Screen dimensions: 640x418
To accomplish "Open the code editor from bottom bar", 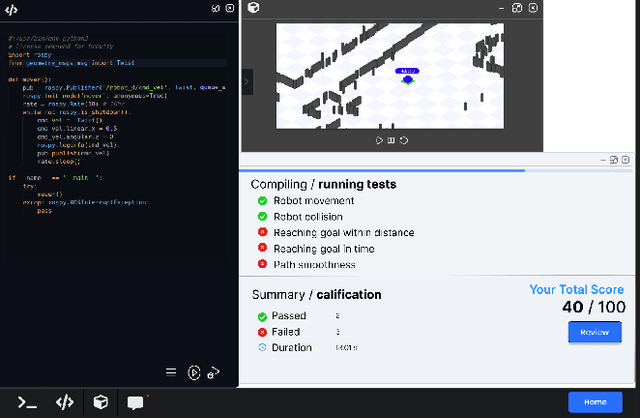I will coord(64,402).
